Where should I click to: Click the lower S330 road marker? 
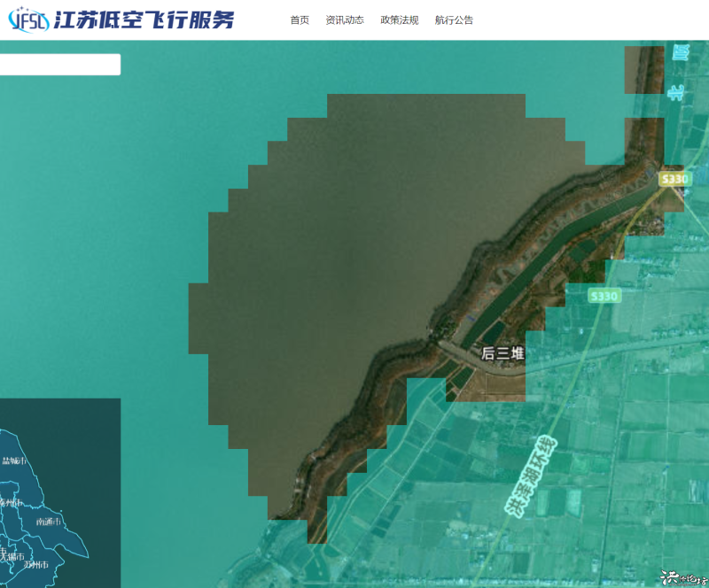coord(604,296)
